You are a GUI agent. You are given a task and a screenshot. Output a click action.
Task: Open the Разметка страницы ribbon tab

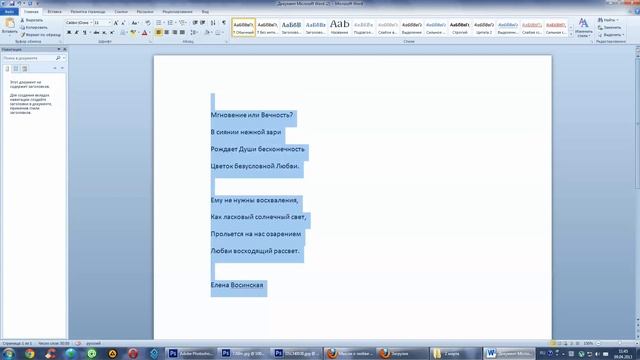pos(88,12)
